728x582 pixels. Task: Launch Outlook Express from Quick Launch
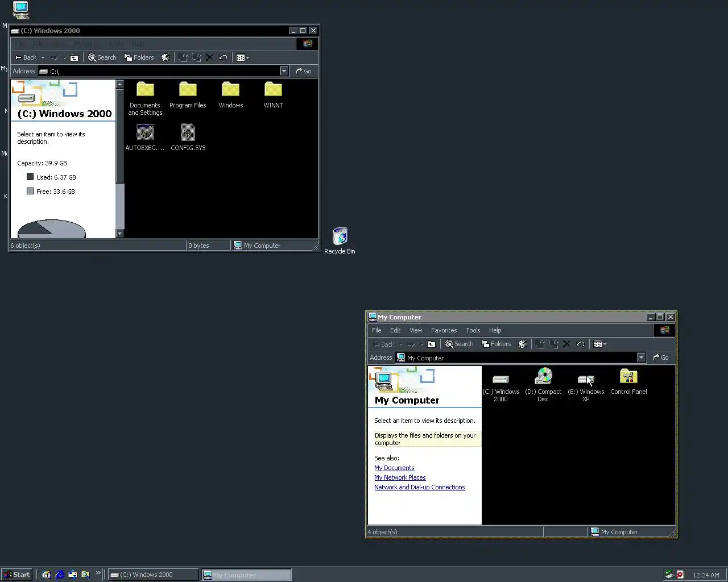coord(73,575)
